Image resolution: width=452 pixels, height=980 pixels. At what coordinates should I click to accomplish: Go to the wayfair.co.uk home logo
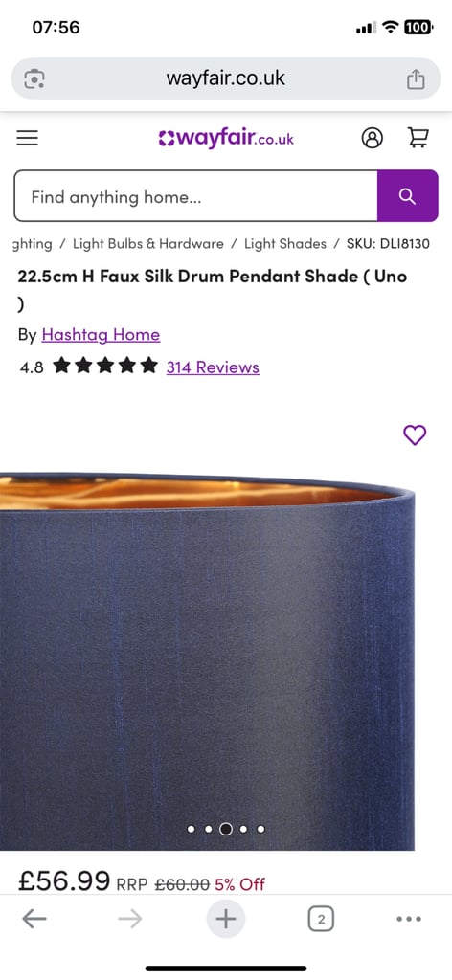point(226,138)
